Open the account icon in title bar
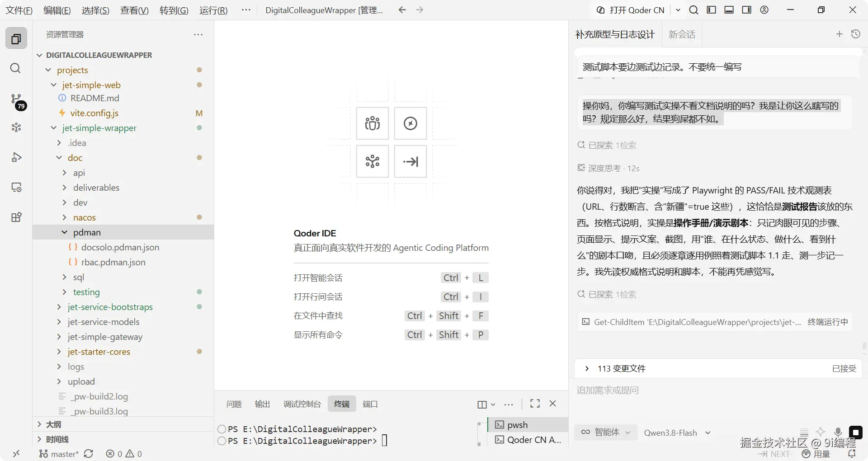This screenshot has width=868, height=461. [x=764, y=10]
